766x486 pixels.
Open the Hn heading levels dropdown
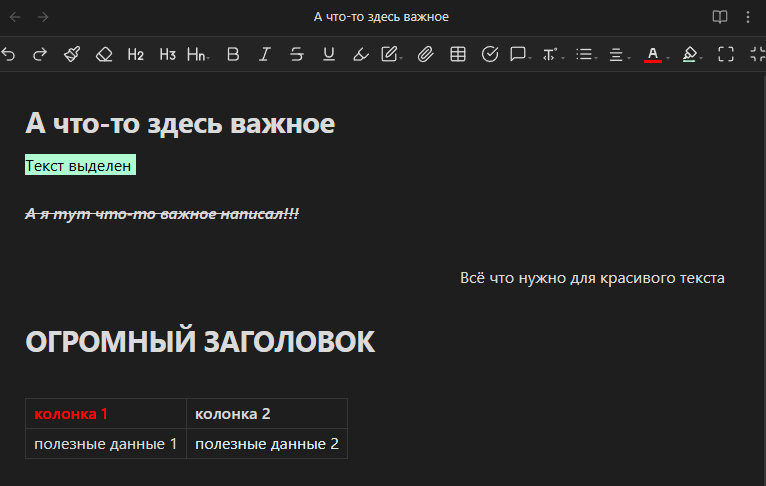click(x=198, y=54)
